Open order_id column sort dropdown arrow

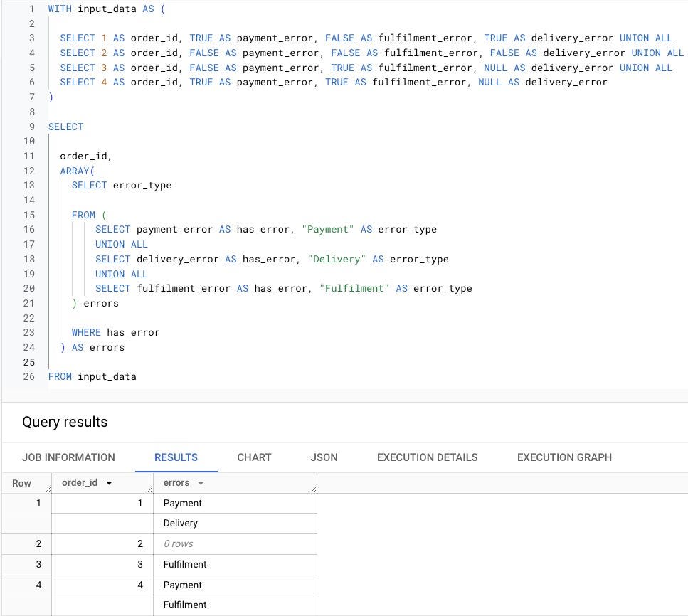[x=109, y=483]
